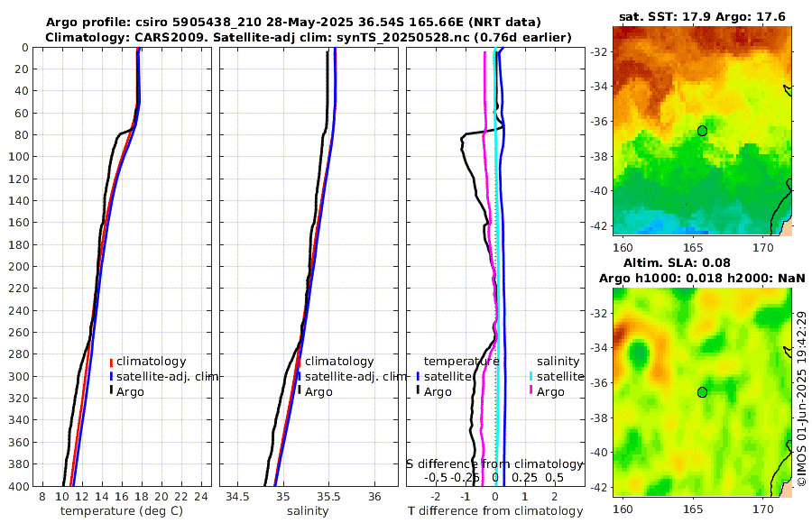Click the 'sat. SST: 17.9 Argo: 17.6' heading
Viewport: 812px width, 523px height.
(702, 16)
